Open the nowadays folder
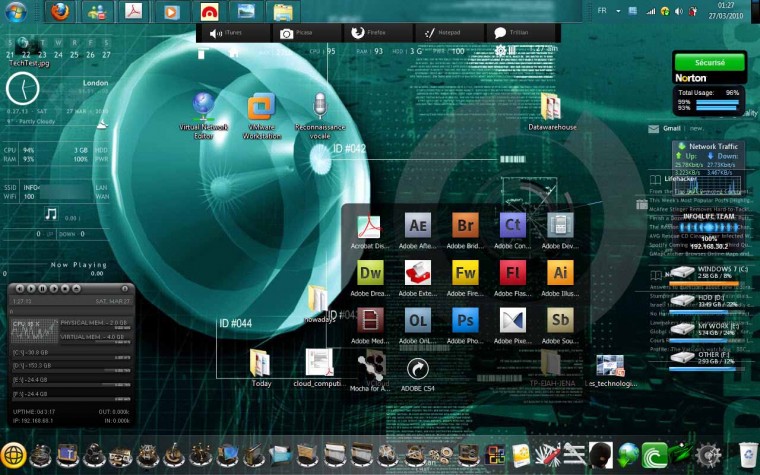 (x=317, y=298)
